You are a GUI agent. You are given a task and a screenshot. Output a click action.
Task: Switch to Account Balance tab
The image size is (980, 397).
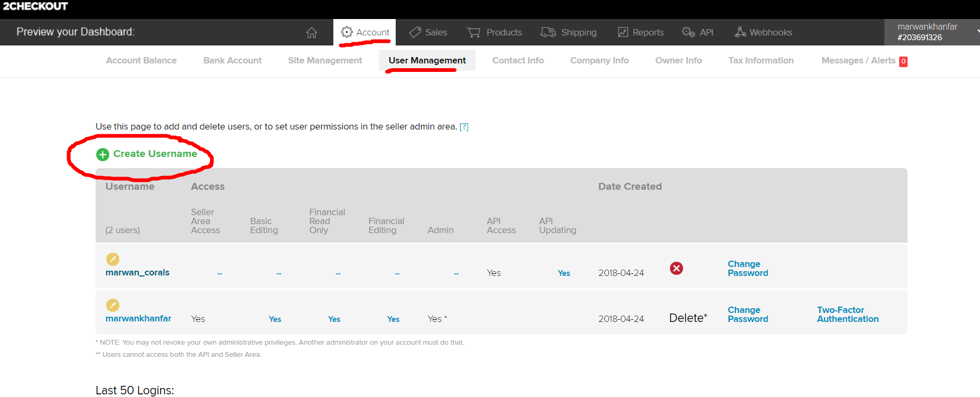pyautogui.click(x=141, y=60)
